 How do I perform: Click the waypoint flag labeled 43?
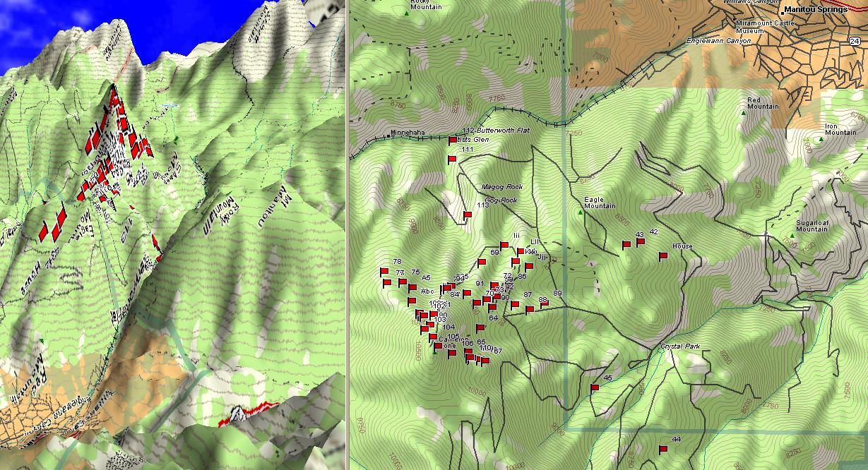(x=626, y=245)
